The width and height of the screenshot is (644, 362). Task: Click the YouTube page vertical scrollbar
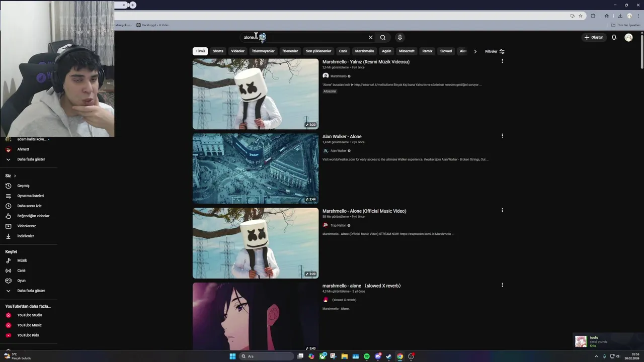click(x=642, y=51)
